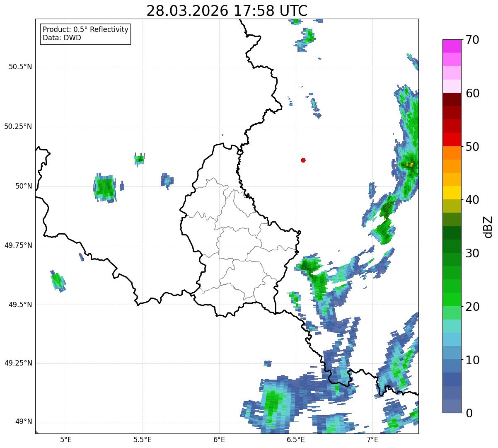Click the 5°E longitude label
The width and height of the screenshot is (498, 448).
(66, 439)
